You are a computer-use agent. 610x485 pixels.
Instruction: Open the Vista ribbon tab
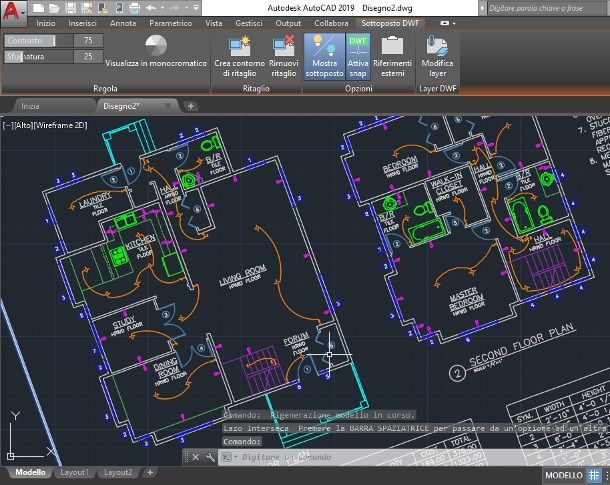coord(214,23)
